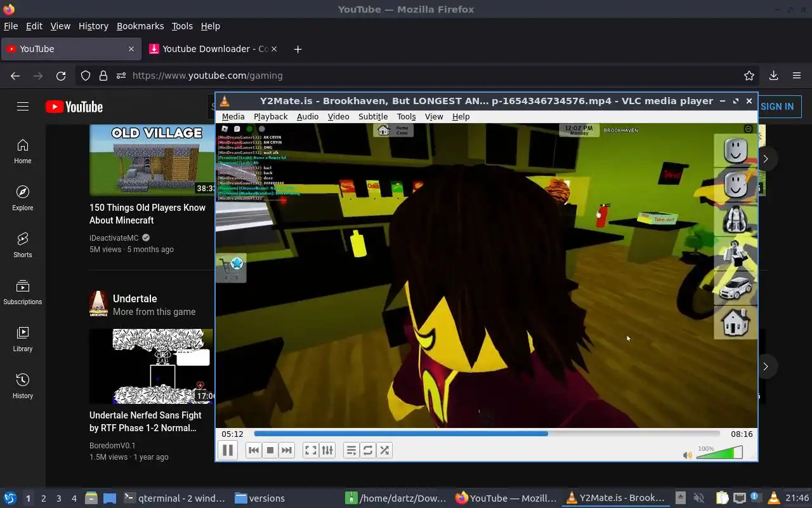
Task: Toggle remaining time display 08:16
Action: 742,434
